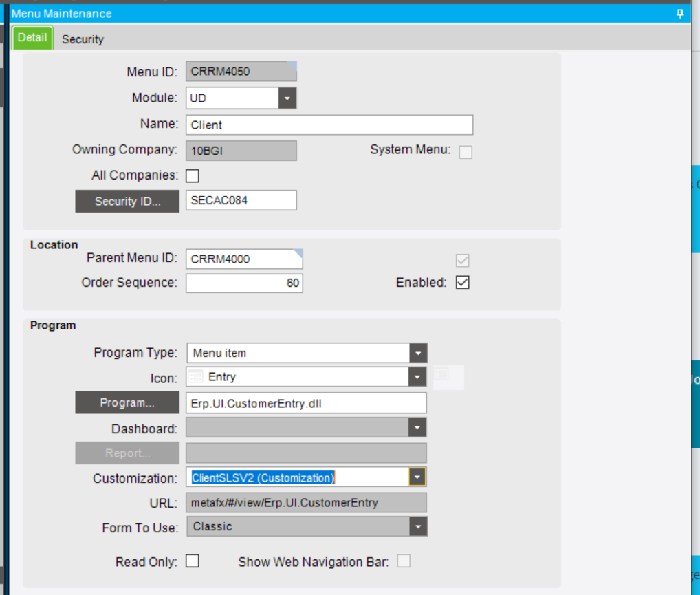This screenshot has height=595, width=700.
Task: Expand the Icon dropdown list
Action: coord(419,376)
